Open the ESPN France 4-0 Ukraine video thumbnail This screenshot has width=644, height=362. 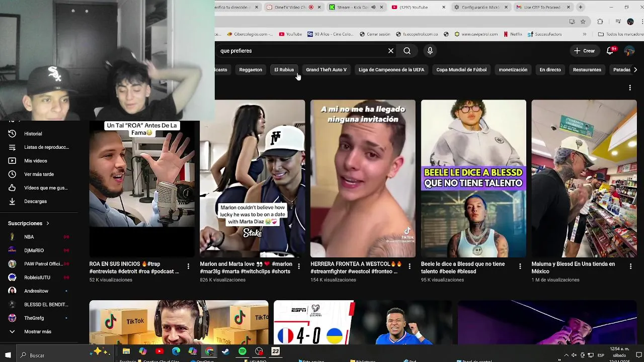point(363,322)
